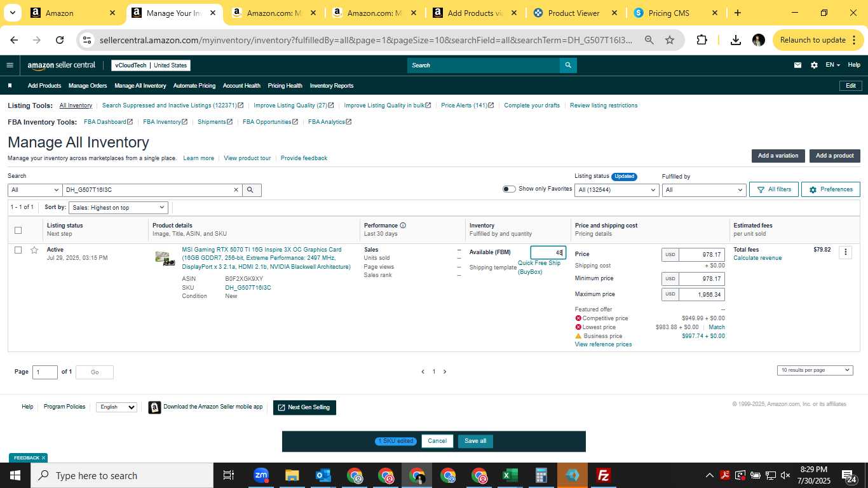Image resolution: width=868 pixels, height=488 pixels.
Task: Clear the inventory search term with X
Action: pos(236,190)
